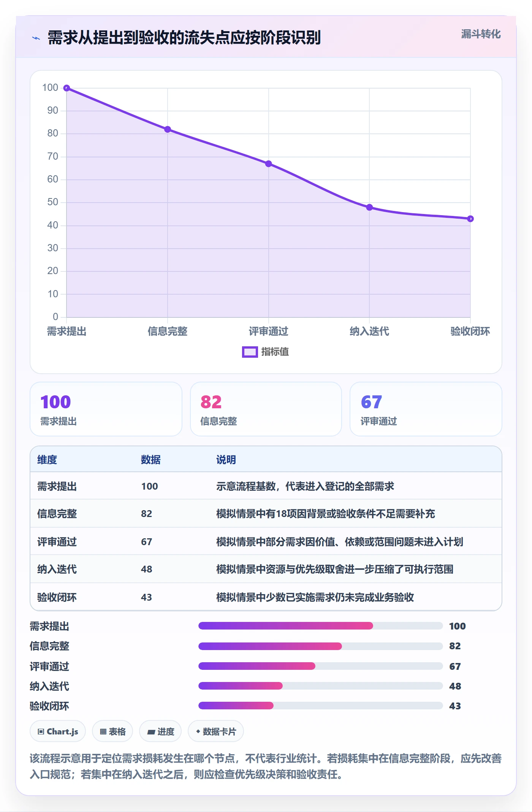This screenshot has height=812, width=532.
Task: Select the 评审通过 table row label
Action: [57, 542]
